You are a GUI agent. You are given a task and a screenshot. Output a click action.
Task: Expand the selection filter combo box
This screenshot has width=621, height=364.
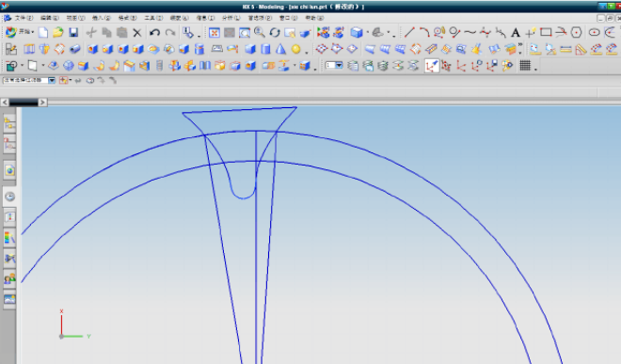pyautogui.click(x=29, y=80)
